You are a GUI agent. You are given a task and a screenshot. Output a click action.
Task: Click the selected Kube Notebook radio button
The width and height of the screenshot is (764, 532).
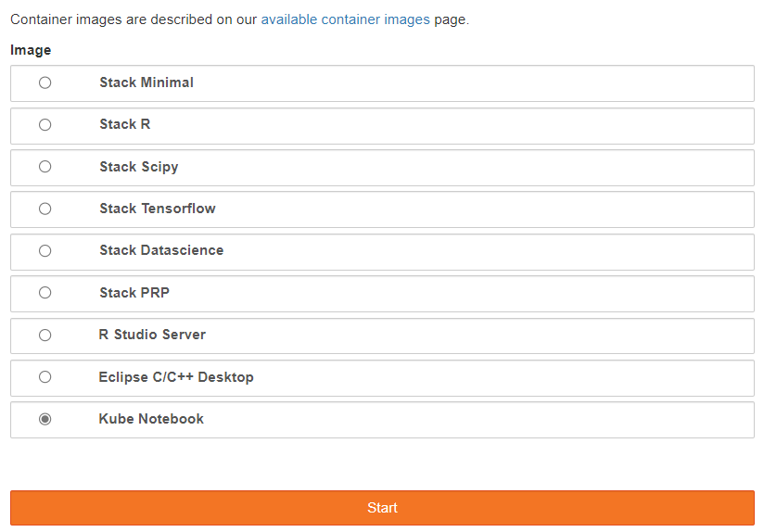[45, 419]
